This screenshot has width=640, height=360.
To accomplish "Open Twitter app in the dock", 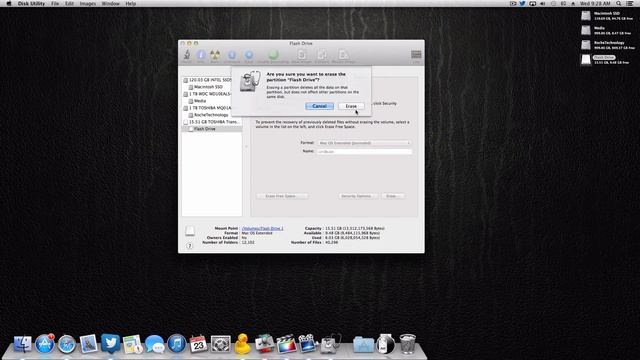I will 110,344.
